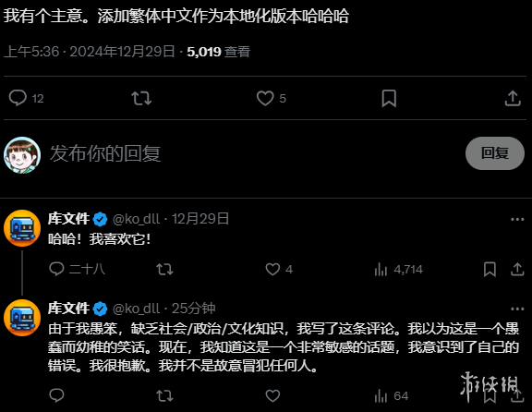
Task: Open the 5,019 查看 view count
Action: (219, 52)
